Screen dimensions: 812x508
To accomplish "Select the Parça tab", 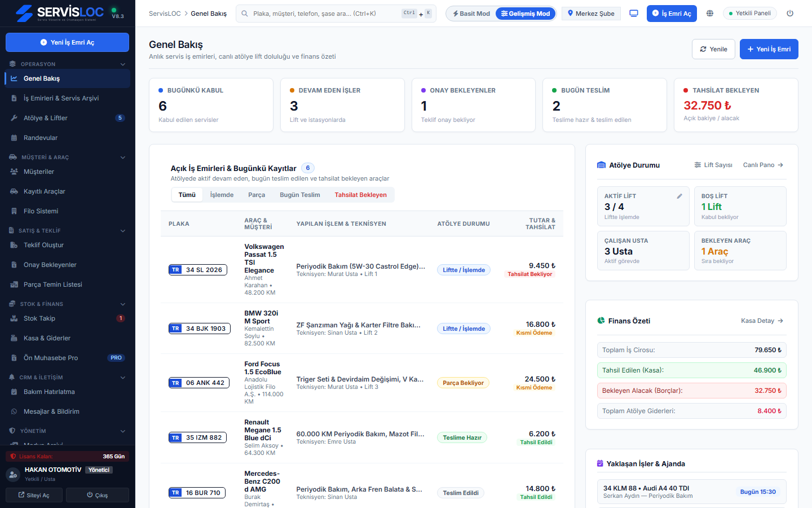I will click(257, 195).
